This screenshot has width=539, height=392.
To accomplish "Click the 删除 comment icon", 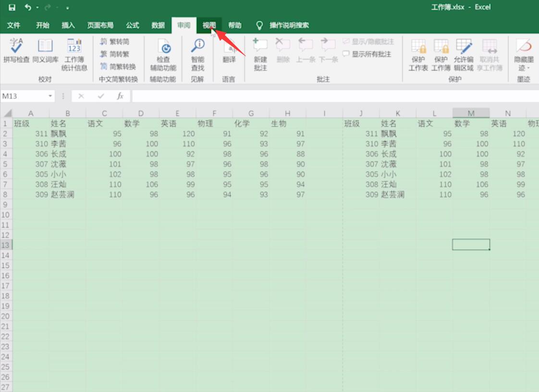I will click(x=283, y=50).
